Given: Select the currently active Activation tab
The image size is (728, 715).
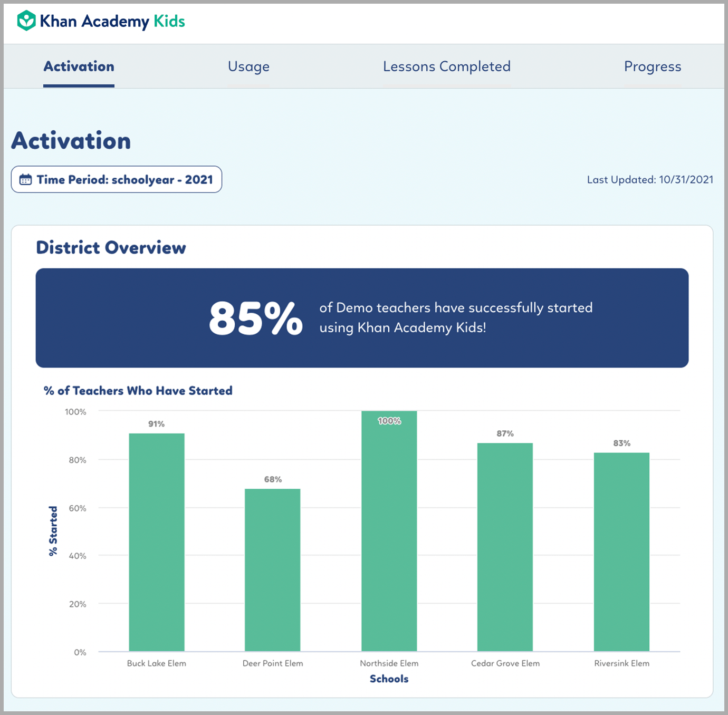Looking at the screenshot, I should tap(78, 66).
